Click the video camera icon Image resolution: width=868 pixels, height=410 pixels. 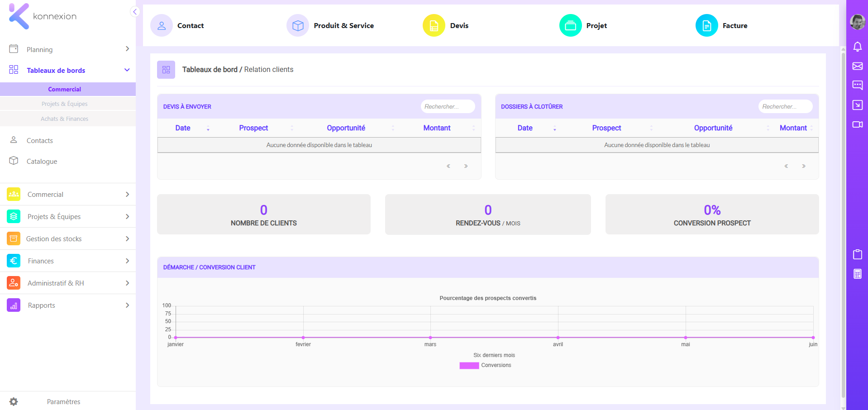[857, 124]
